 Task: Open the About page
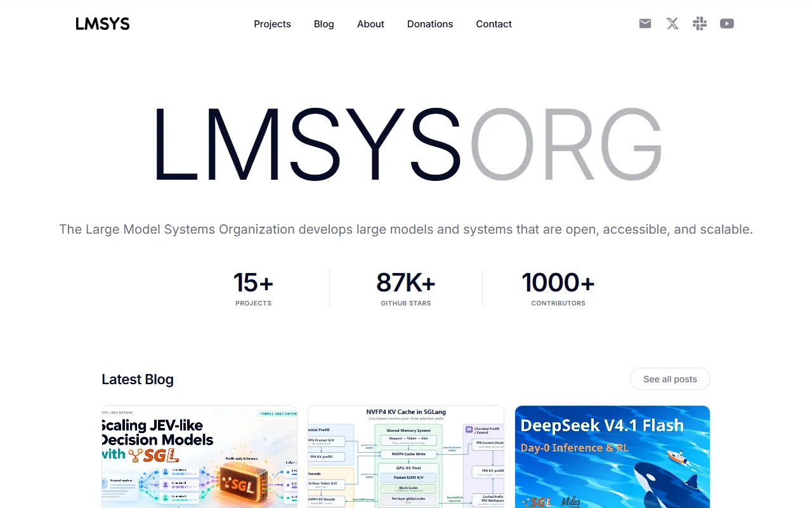(x=370, y=24)
